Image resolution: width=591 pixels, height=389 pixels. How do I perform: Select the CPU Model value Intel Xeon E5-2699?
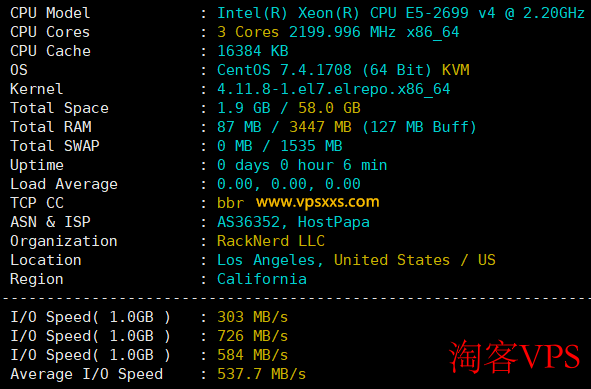tap(401, 13)
